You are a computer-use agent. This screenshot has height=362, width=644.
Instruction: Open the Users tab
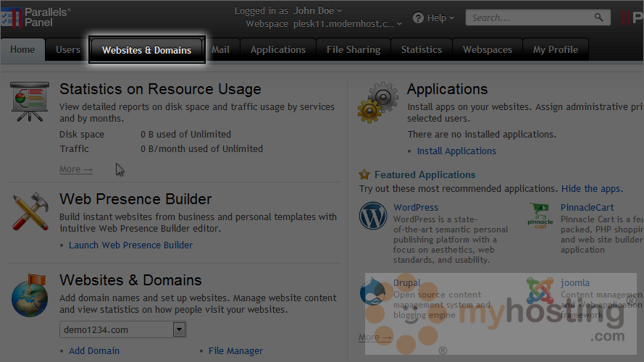click(x=68, y=50)
